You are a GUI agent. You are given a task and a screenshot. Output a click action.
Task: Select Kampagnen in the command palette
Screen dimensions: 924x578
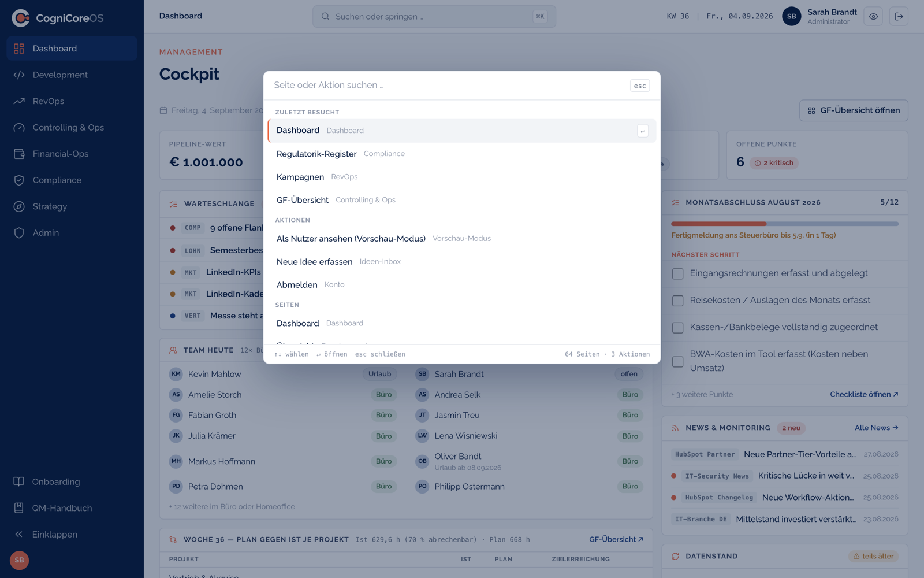pos(462,177)
